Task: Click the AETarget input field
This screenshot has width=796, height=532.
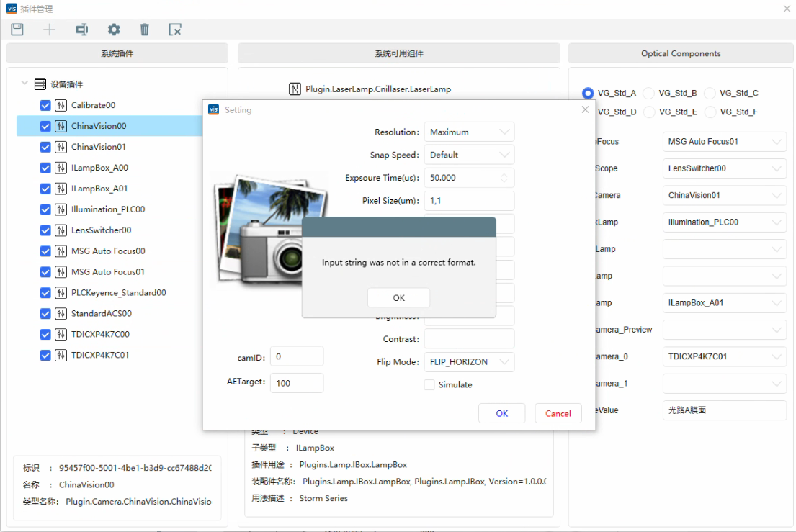Action: (x=297, y=383)
